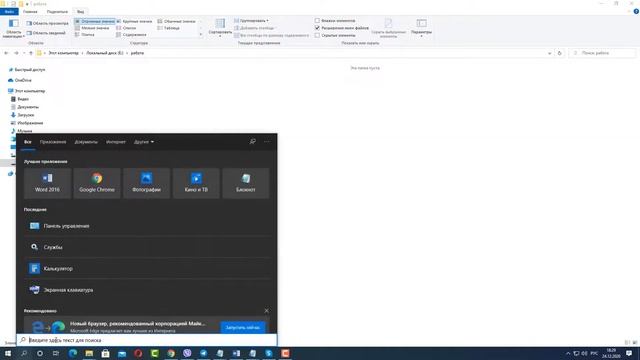
Task: Toggle Флажки элементов checkbox
Action: pos(317,20)
